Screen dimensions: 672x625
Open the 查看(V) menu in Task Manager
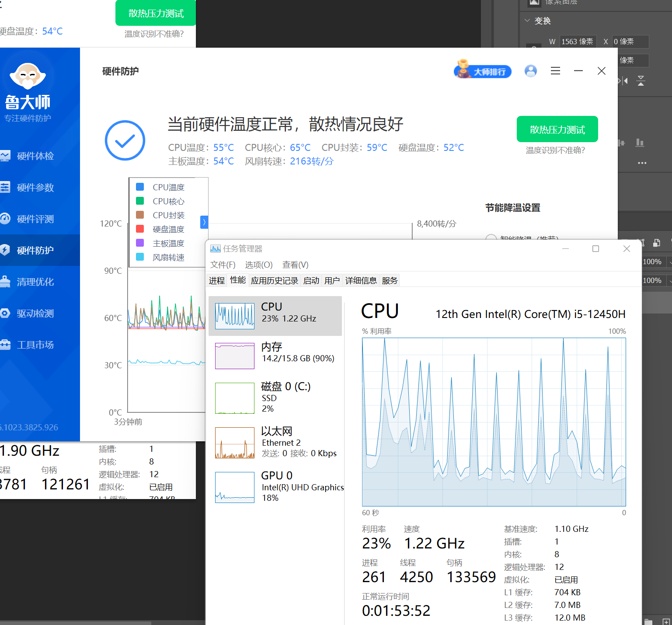click(295, 265)
